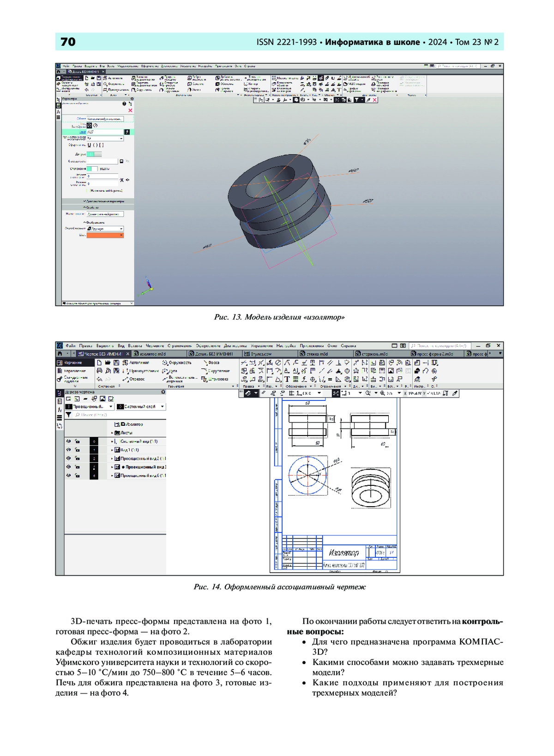Open drawing tree panel settings gear
The height and width of the screenshot is (756, 554).
(163, 392)
